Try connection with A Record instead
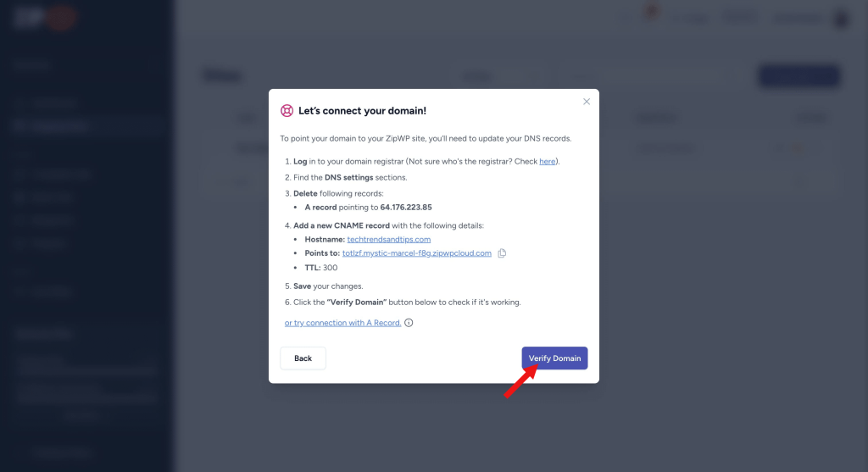The image size is (868, 472). [x=342, y=323]
